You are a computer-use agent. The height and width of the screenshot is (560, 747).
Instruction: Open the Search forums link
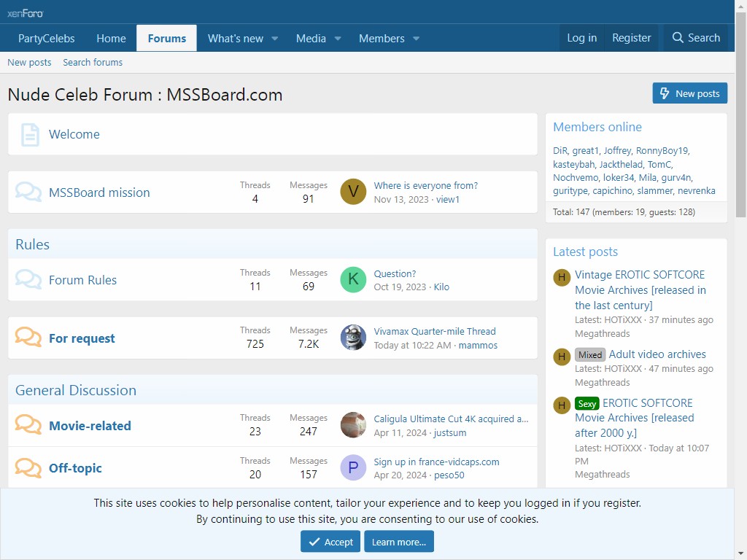click(x=93, y=63)
